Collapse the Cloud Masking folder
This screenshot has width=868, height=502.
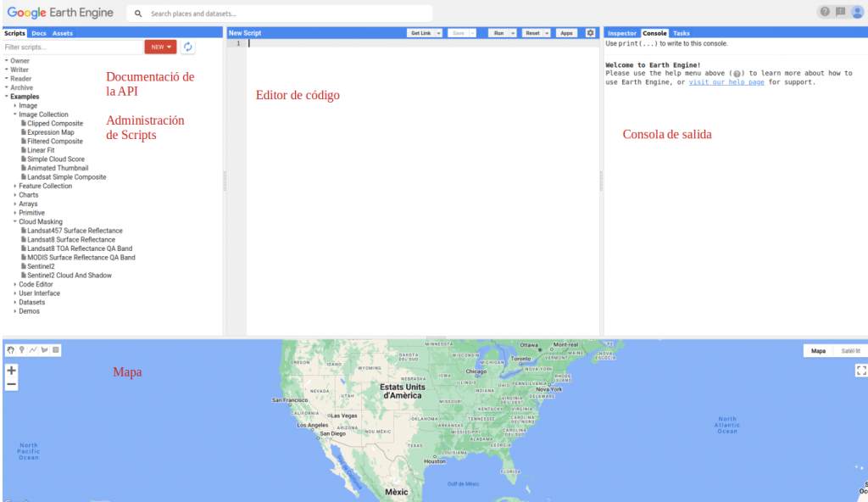click(15, 221)
